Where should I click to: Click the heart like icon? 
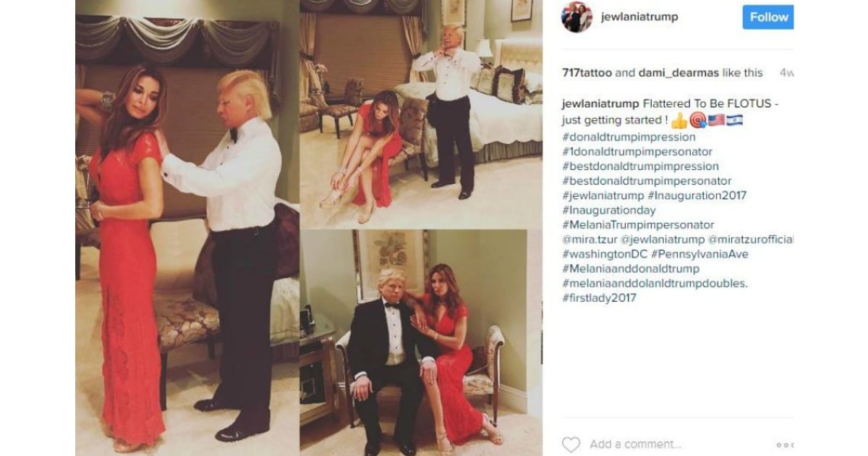point(571,444)
